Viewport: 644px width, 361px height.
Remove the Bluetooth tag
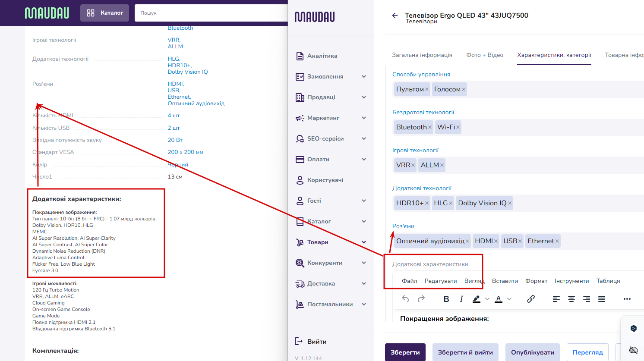[430, 128]
